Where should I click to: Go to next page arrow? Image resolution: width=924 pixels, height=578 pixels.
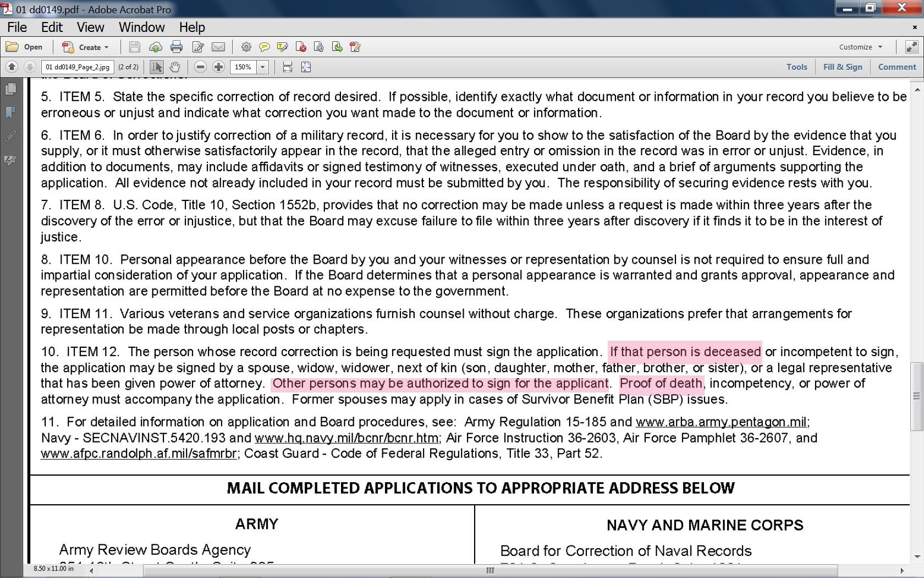[30, 67]
